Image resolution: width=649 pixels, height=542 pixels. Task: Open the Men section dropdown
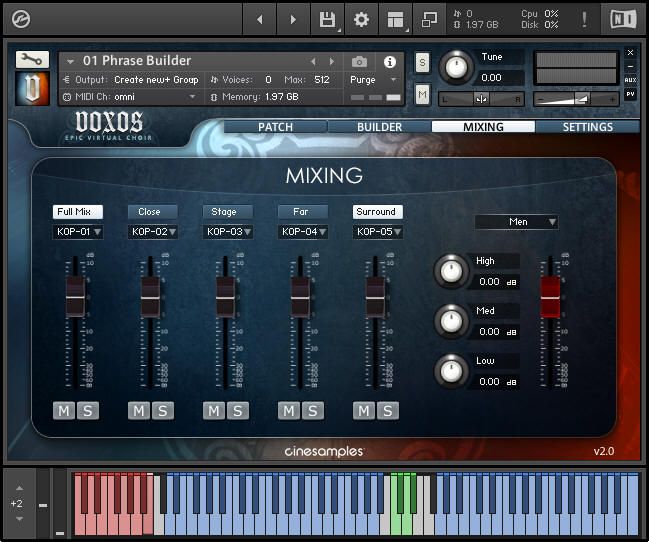click(x=516, y=222)
